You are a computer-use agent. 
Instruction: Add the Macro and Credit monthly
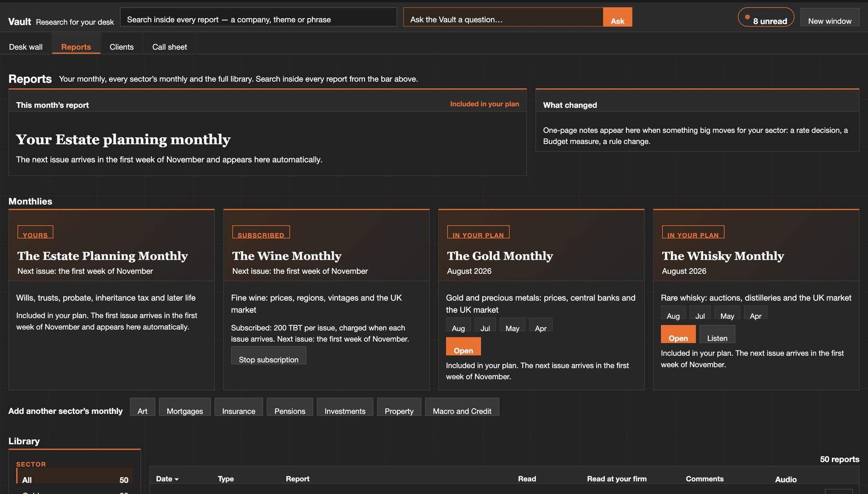[462, 407]
